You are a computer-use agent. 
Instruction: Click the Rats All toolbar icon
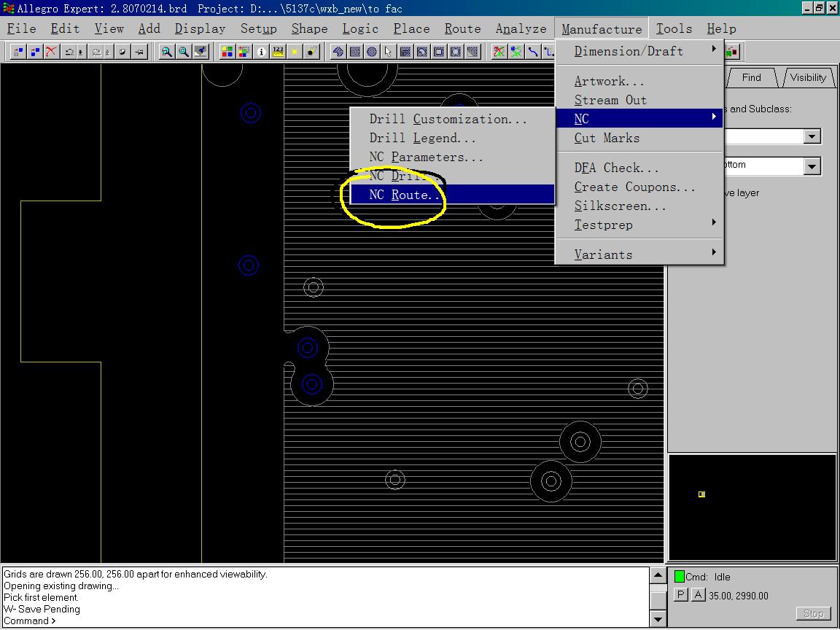pos(516,52)
